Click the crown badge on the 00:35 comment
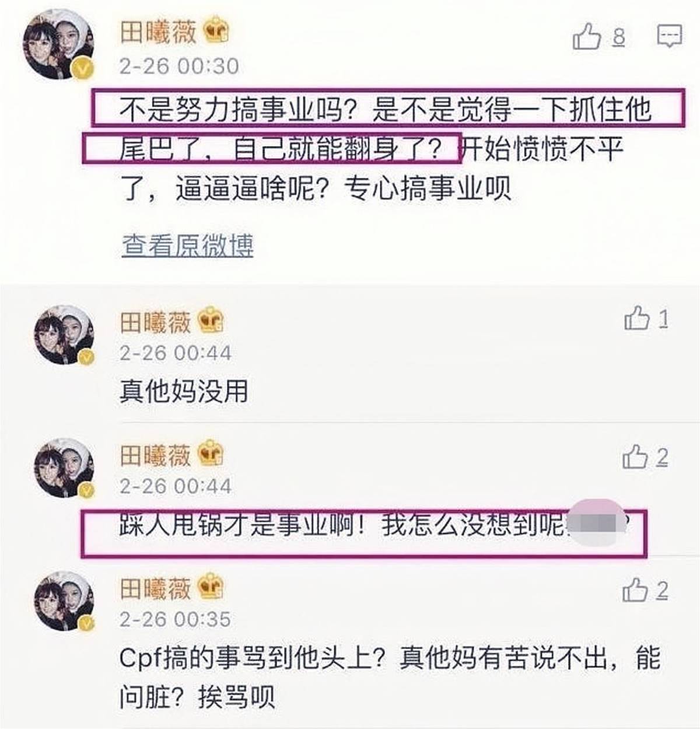Viewport: 700px width, 729px height. pos(211,588)
